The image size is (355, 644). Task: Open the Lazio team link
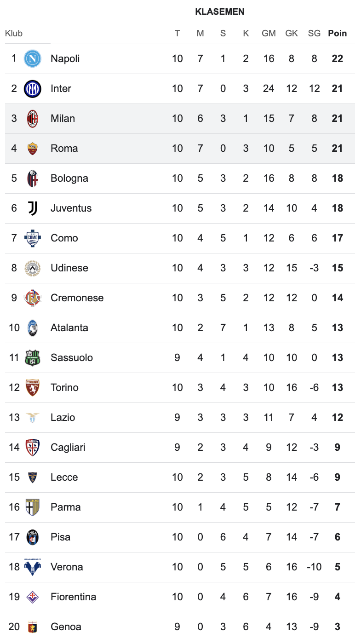pyautogui.click(x=63, y=417)
